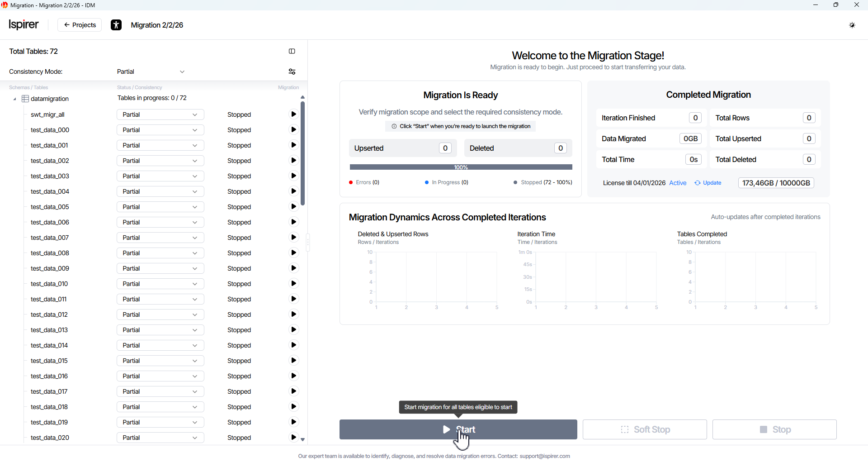Click the Active license status link
The image size is (868, 467).
(677, 183)
